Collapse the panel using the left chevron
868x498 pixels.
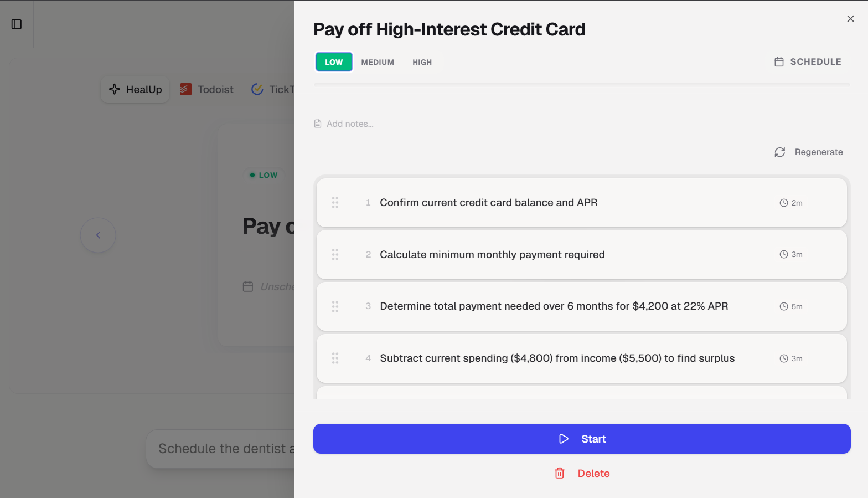(98, 235)
